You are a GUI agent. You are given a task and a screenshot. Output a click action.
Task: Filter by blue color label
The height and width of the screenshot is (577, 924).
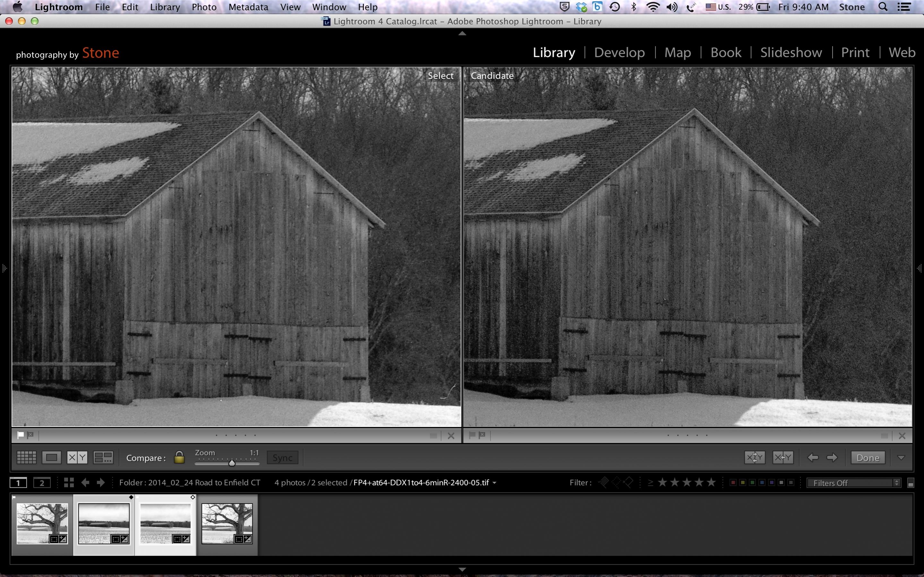click(x=762, y=482)
